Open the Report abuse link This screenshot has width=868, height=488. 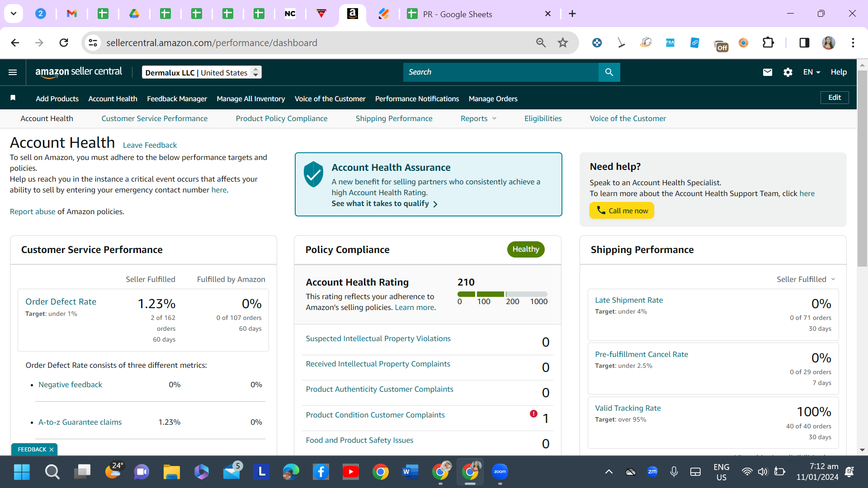point(33,211)
